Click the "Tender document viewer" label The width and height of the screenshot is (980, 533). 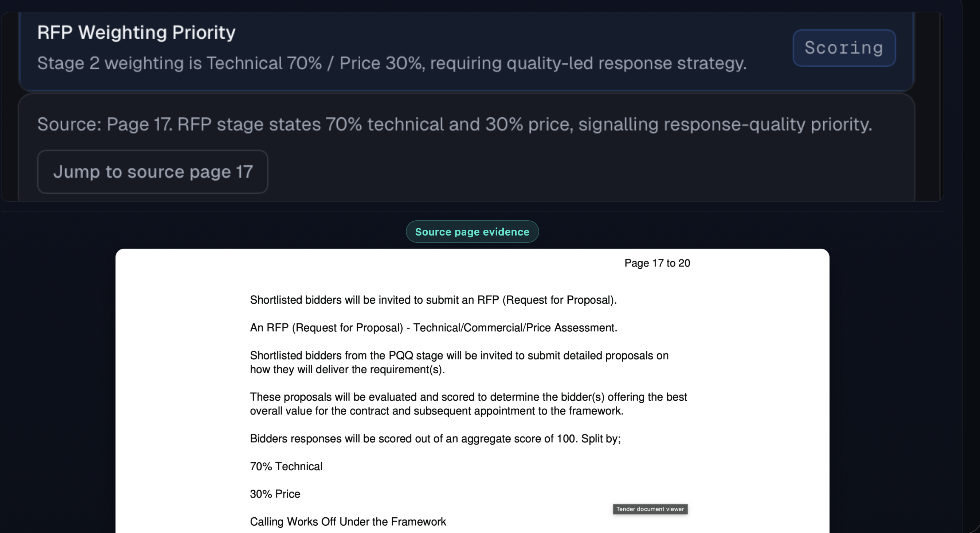(650, 509)
